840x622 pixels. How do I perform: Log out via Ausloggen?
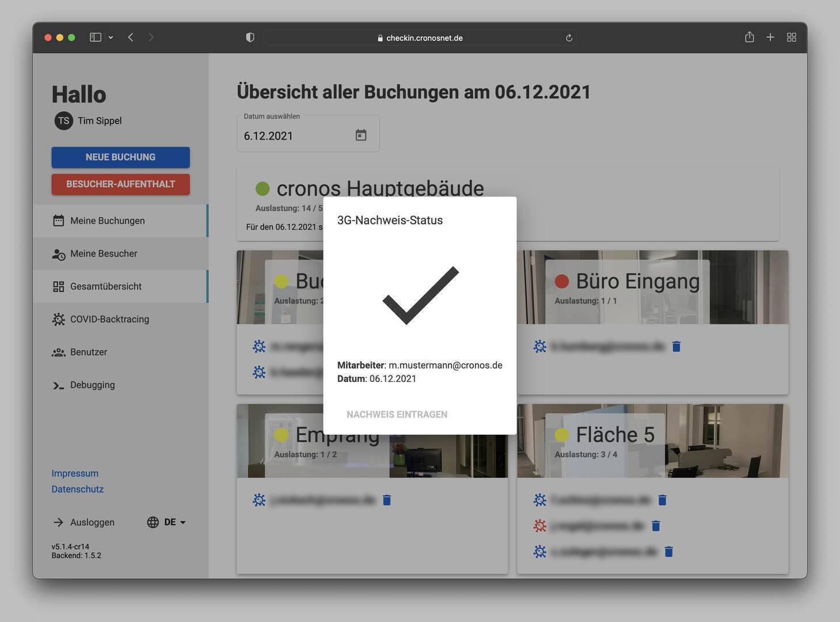click(x=92, y=522)
